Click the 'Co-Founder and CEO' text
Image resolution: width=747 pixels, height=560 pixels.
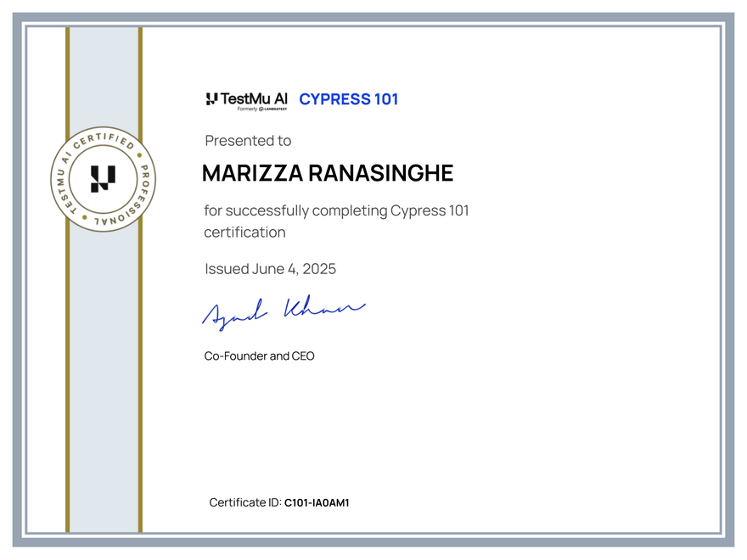pyautogui.click(x=258, y=356)
